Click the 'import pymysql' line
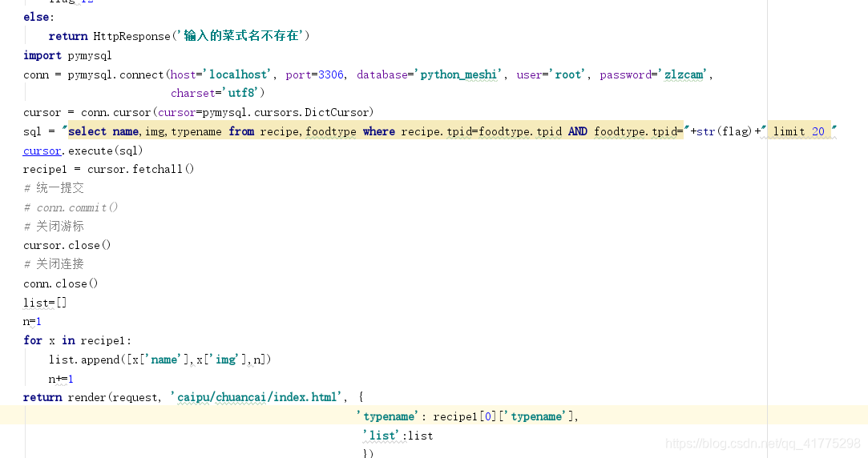 (67, 55)
